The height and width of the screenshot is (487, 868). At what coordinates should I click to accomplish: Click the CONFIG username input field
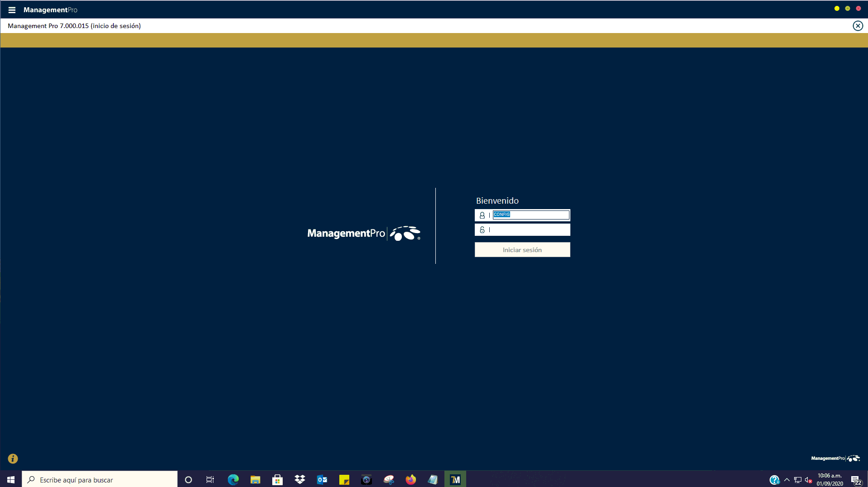click(530, 215)
